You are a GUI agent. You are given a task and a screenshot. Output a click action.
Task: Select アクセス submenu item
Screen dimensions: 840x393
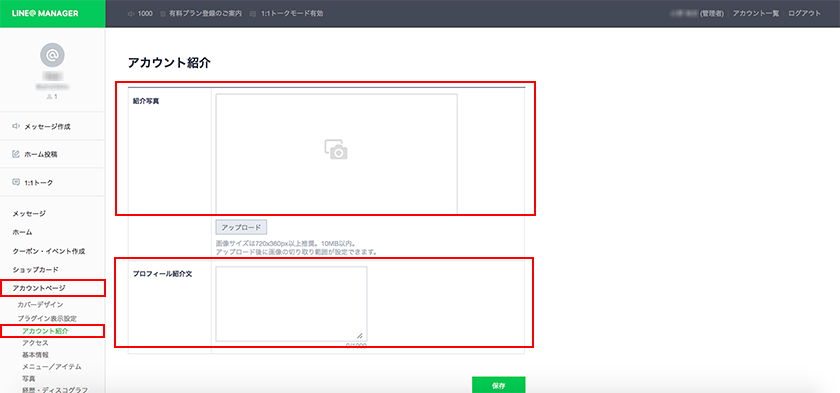pyautogui.click(x=35, y=343)
